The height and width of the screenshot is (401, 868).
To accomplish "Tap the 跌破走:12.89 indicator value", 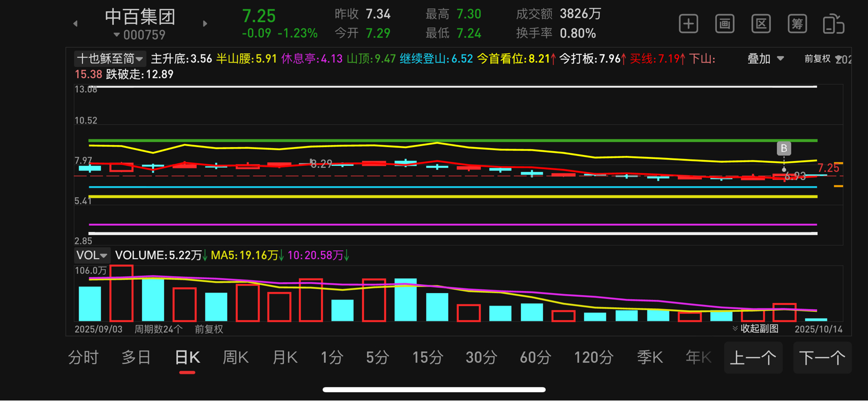I will click(140, 75).
